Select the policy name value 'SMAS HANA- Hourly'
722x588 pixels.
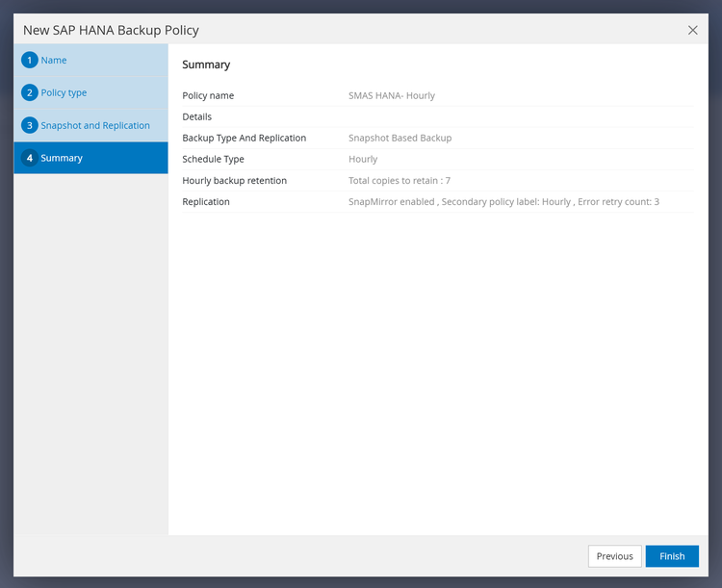coord(392,96)
